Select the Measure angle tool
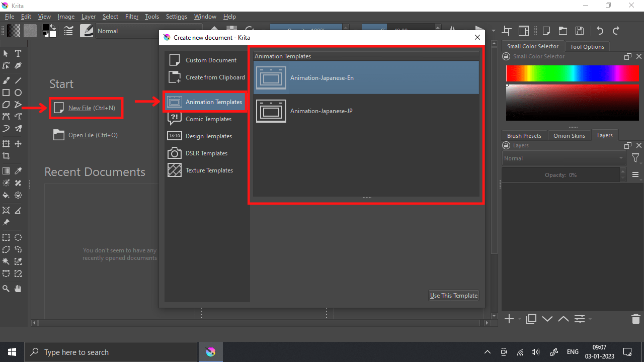The width and height of the screenshot is (644, 362). [x=18, y=210]
